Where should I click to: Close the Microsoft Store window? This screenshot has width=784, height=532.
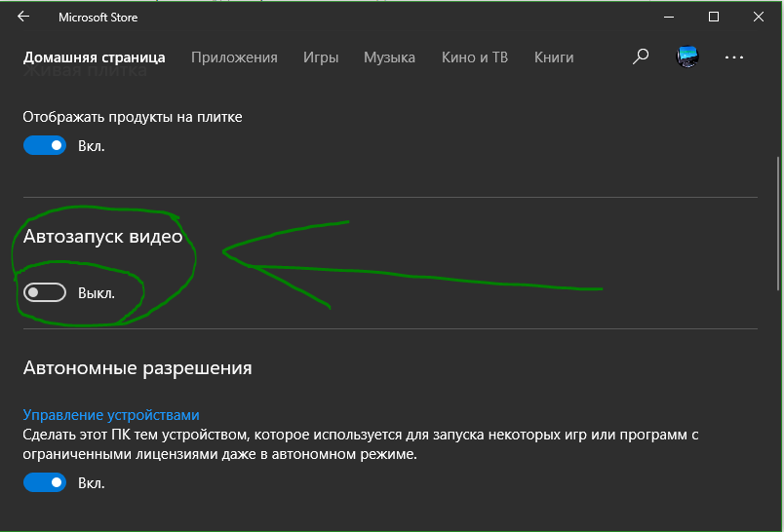(759, 17)
